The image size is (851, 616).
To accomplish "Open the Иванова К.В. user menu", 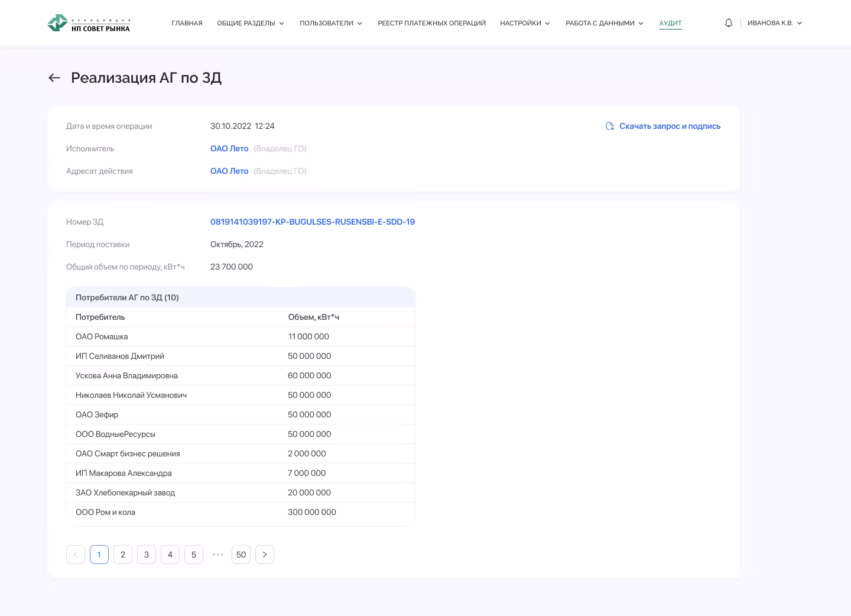I will pyautogui.click(x=774, y=24).
